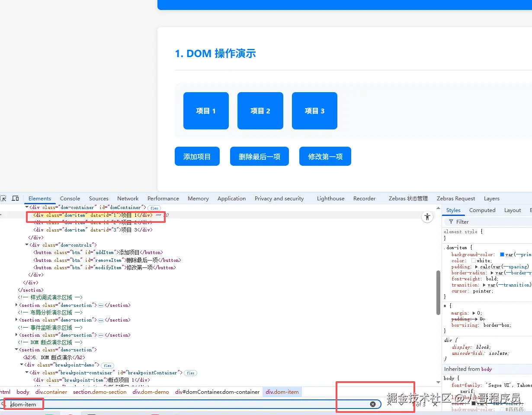Select div.dom-demo breadcrumb

pos(151,392)
